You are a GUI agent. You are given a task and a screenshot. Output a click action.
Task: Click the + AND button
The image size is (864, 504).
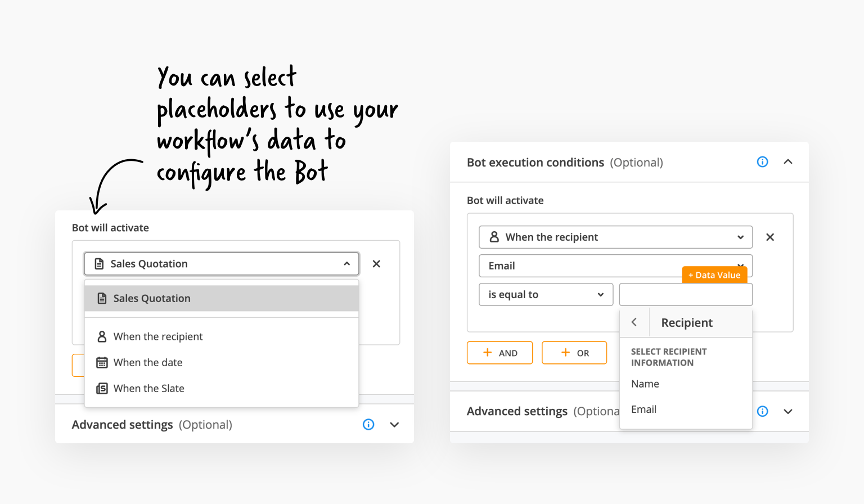click(x=499, y=353)
